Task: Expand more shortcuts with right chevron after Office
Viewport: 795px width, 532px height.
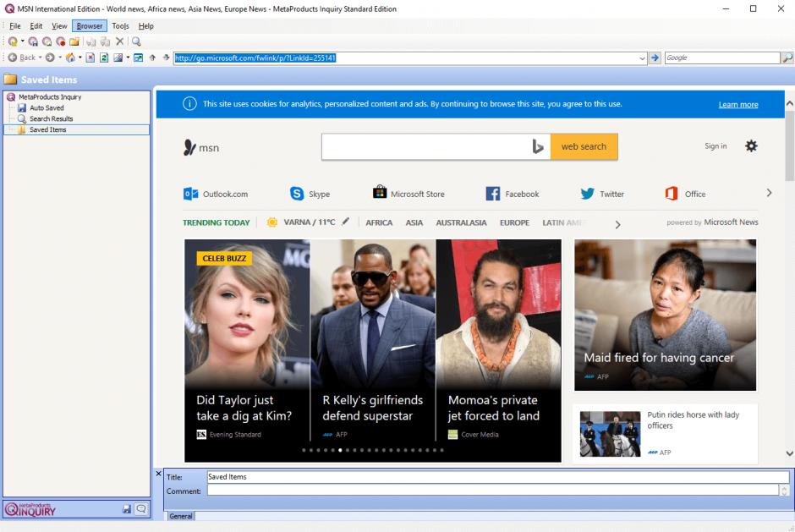Action: (769, 193)
